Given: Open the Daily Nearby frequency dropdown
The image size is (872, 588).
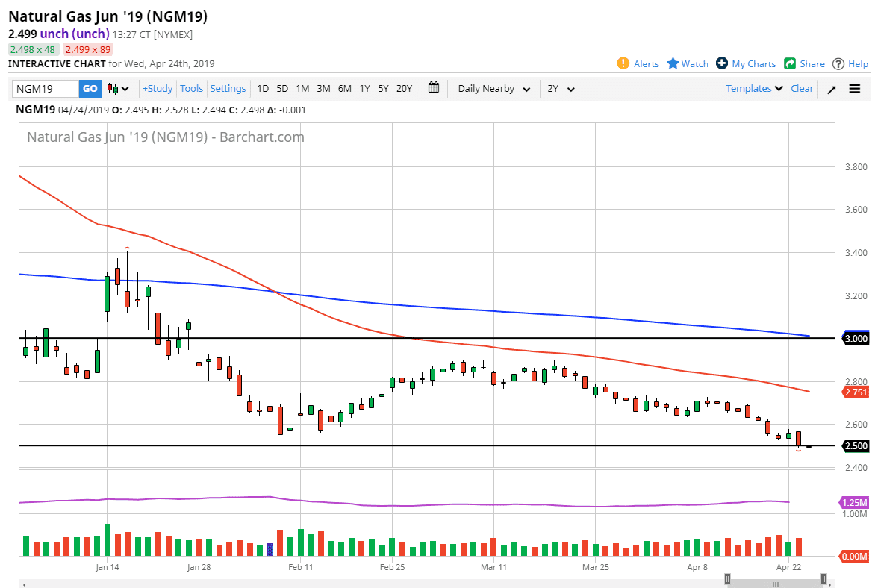Looking at the screenshot, I should [x=493, y=89].
